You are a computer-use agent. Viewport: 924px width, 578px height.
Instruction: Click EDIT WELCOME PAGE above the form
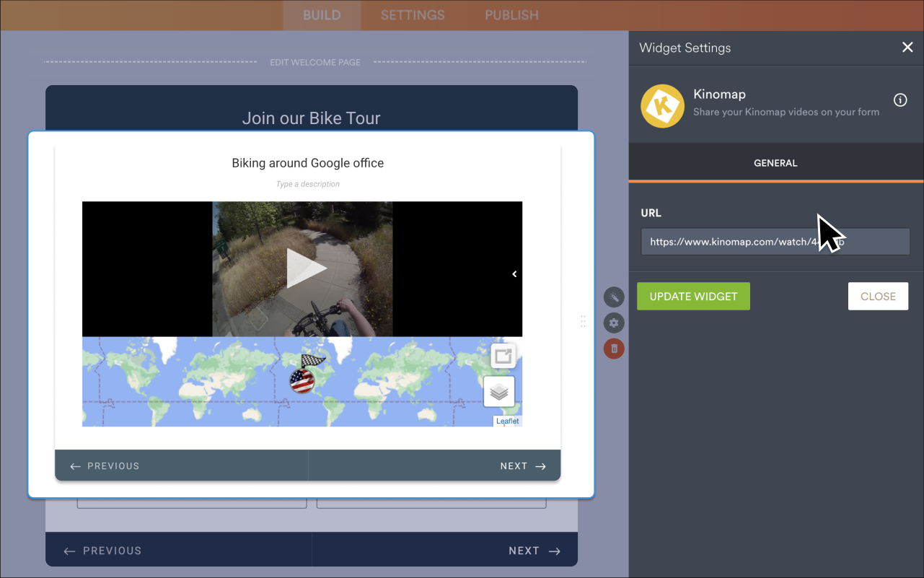tap(315, 62)
